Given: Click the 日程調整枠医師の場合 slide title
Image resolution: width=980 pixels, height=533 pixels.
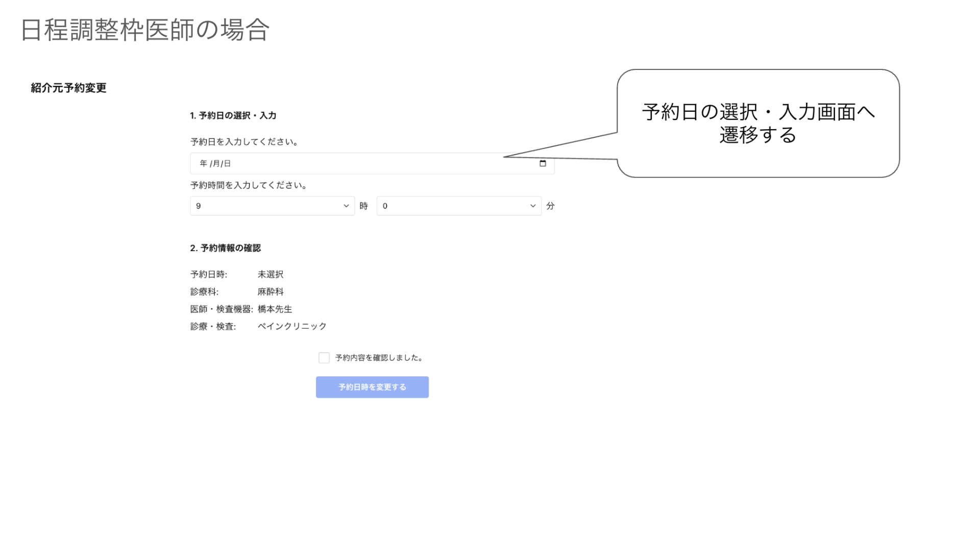Looking at the screenshot, I should click(x=144, y=30).
